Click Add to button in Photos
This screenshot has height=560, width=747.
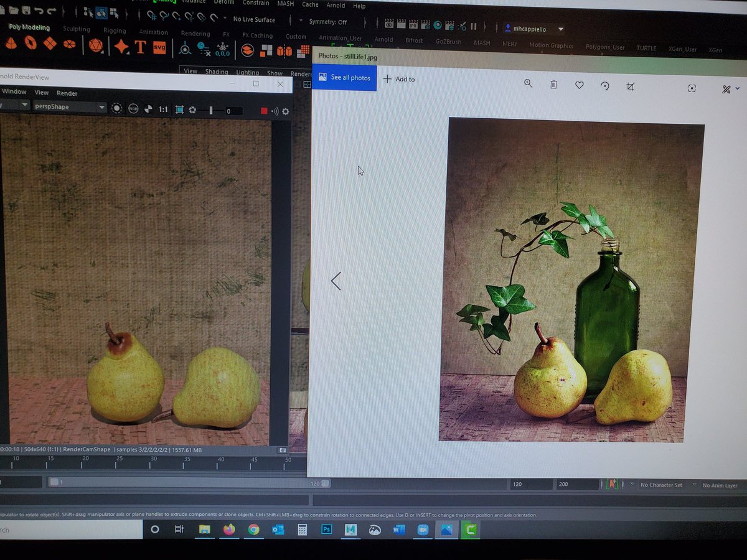coord(399,79)
